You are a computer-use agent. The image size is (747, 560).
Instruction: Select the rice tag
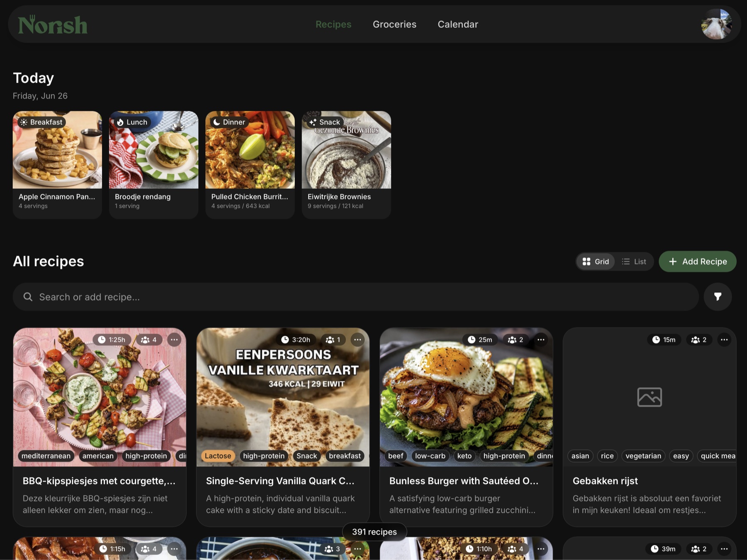[607, 456]
